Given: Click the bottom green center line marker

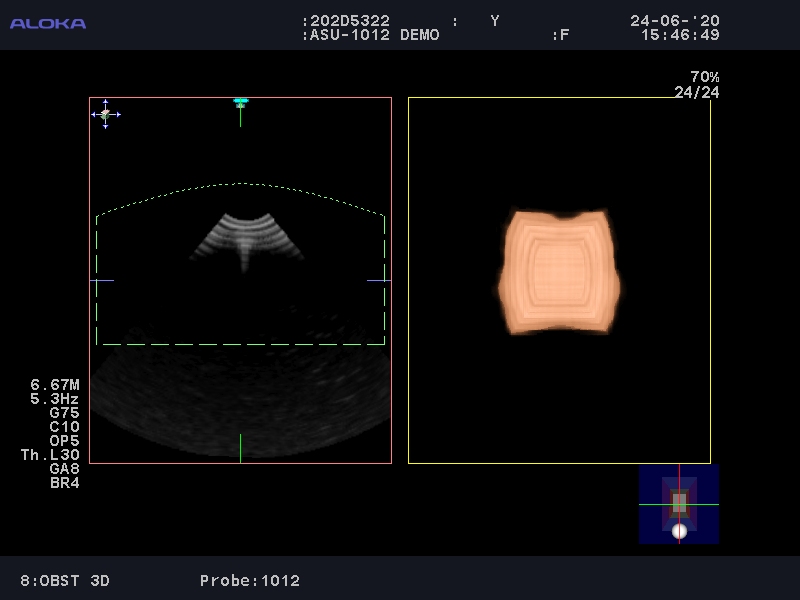Looking at the screenshot, I should pos(240,448).
